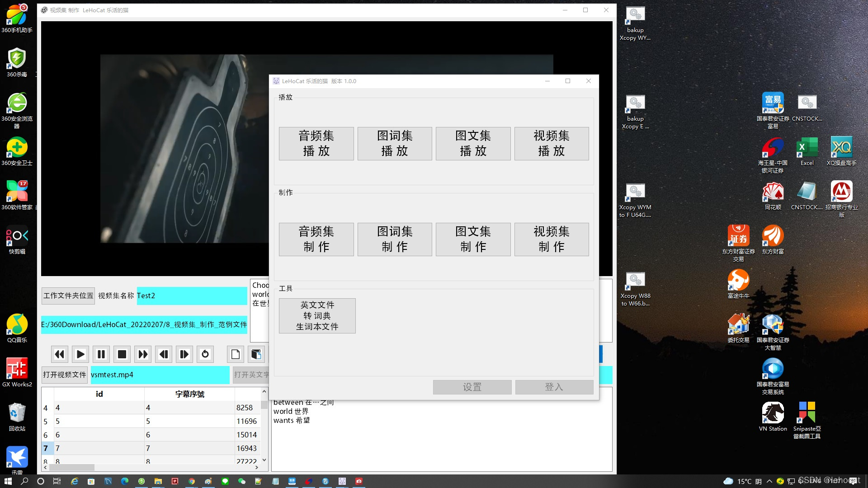The height and width of the screenshot is (488, 868).
Task: Launch 图词集 播放 in the launcher
Action: click(x=394, y=143)
